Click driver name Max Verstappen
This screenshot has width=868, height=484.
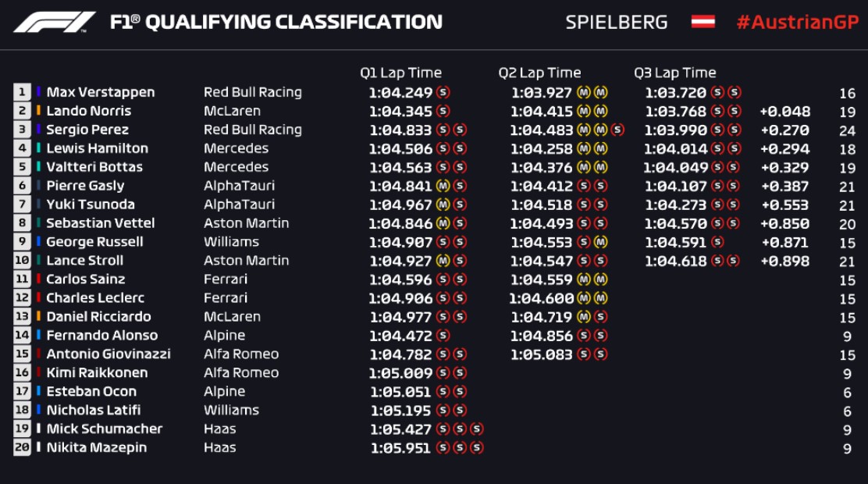click(x=100, y=92)
